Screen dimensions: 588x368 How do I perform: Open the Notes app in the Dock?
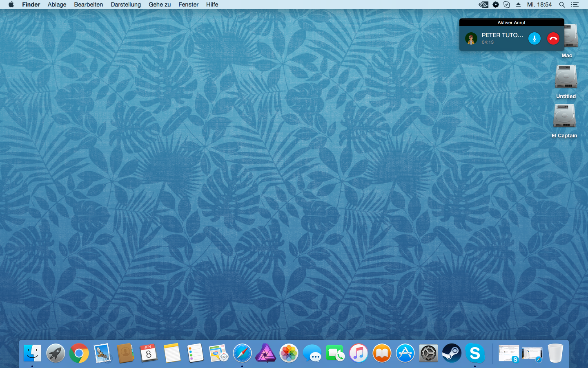click(x=172, y=353)
